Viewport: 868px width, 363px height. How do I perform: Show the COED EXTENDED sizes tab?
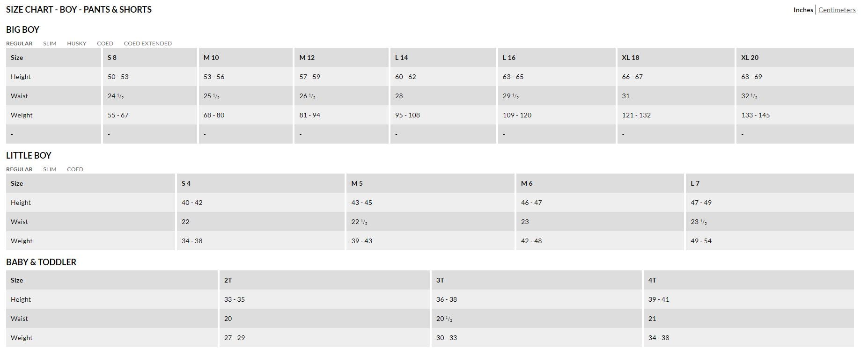pyautogui.click(x=147, y=44)
